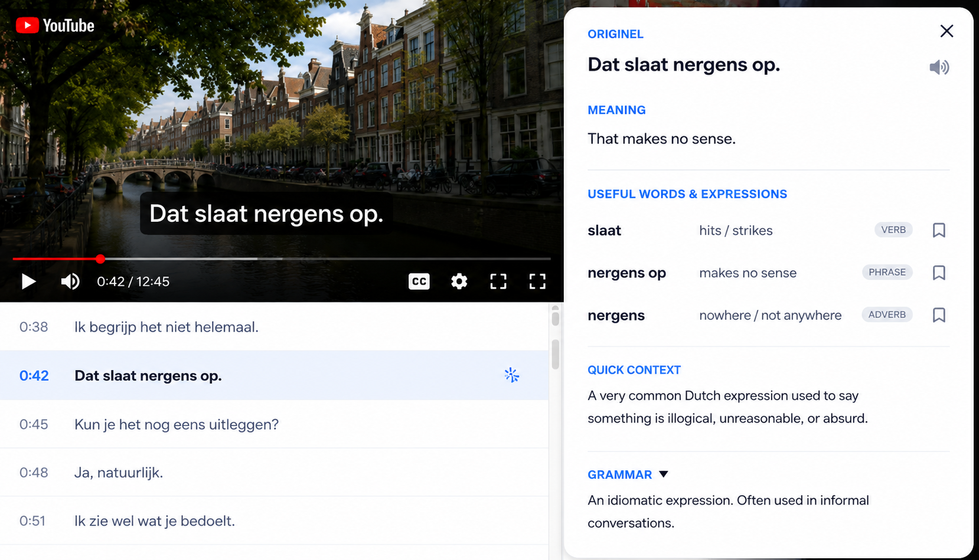Seek using the red progress handle
Image resolution: width=979 pixels, height=560 pixels.
click(100, 258)
